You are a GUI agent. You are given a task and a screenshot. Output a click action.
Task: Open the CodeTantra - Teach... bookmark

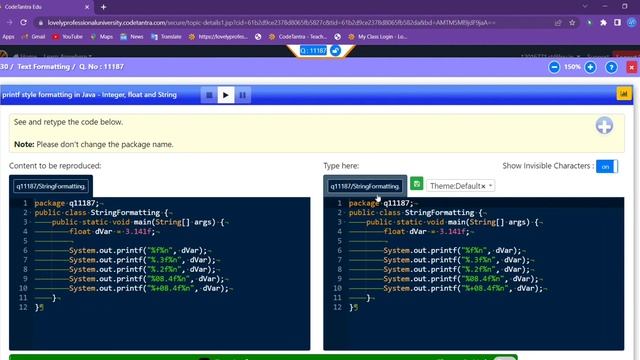click(298, 37)
